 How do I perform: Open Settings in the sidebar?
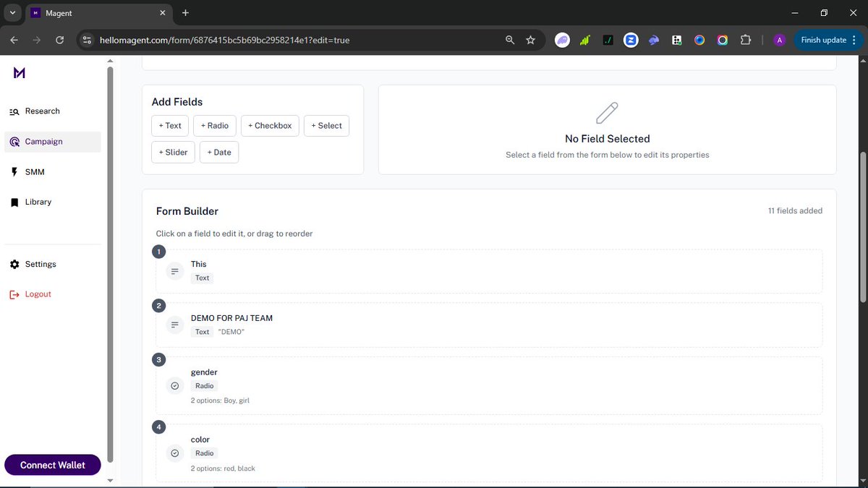52,265
